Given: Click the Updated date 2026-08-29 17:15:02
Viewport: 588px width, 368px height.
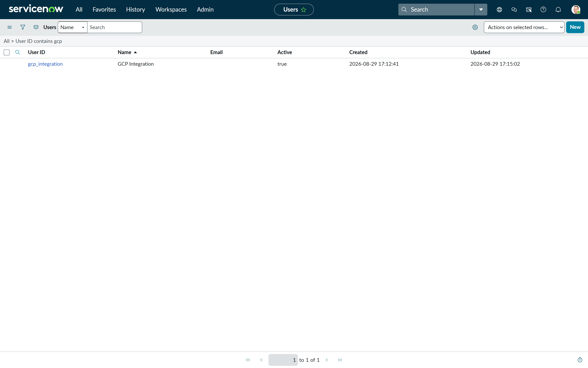Looking at the screenshot, I should point(495,64).
